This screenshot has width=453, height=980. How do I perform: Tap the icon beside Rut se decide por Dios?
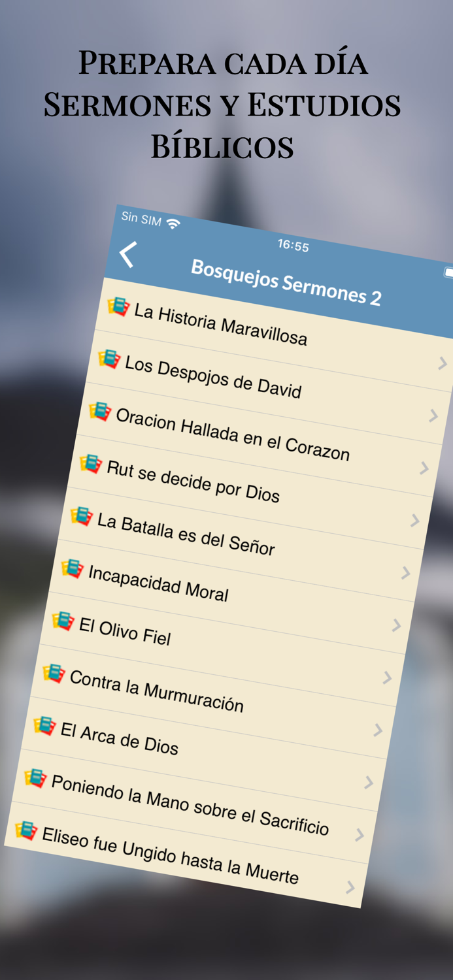92,465
